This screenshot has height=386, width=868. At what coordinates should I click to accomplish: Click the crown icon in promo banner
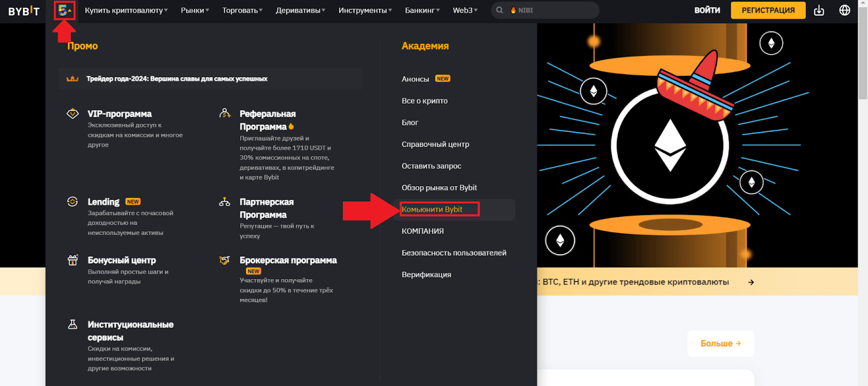(x=73, y=79)
